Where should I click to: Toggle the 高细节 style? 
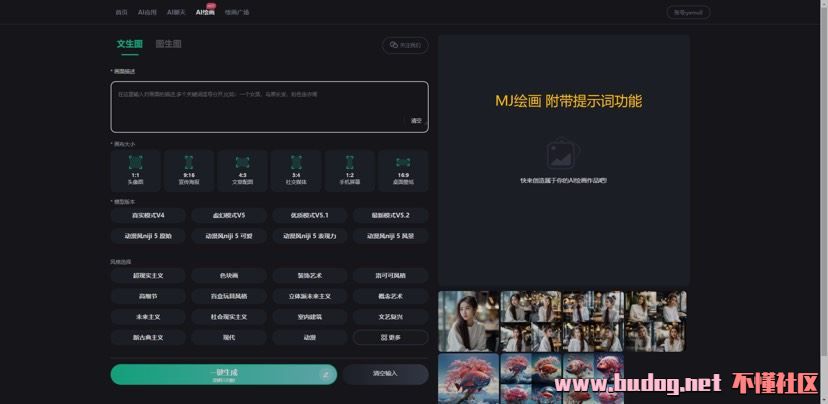pos(148,296)
